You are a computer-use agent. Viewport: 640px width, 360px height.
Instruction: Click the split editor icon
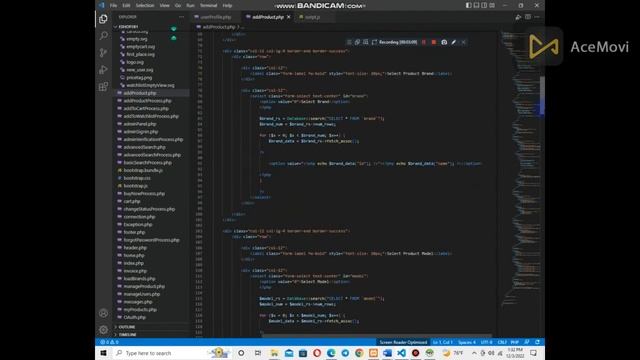coord(528,17)
